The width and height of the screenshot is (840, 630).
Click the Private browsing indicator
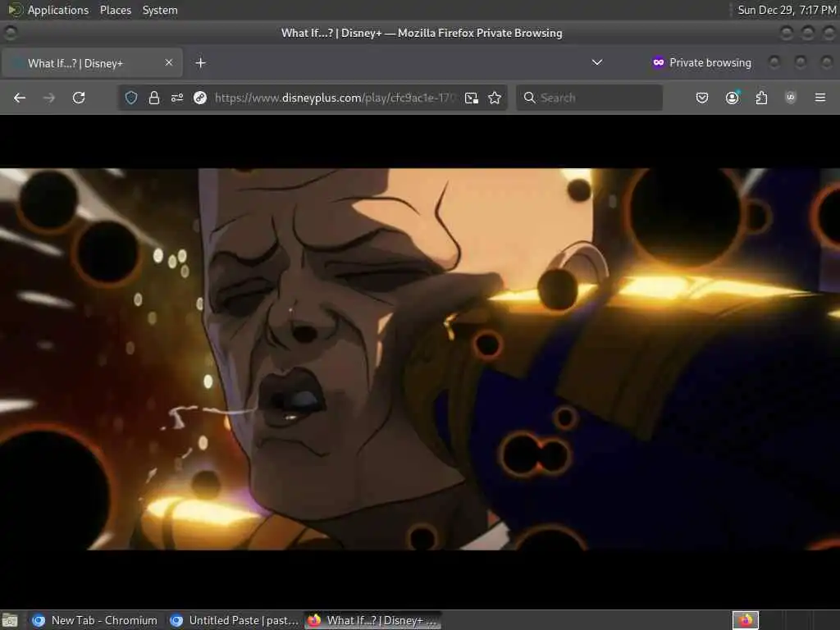(702, 62)
